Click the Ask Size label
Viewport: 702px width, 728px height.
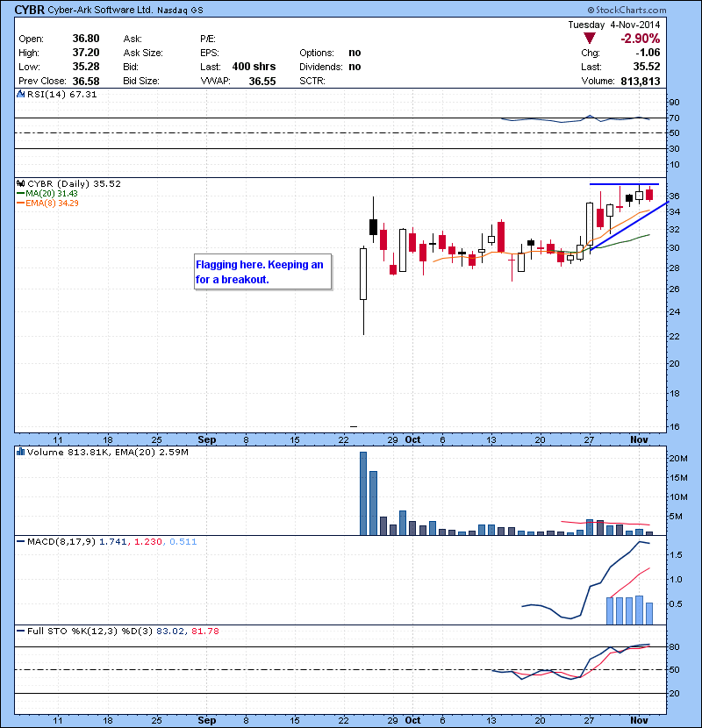click(x=143, y=53)
